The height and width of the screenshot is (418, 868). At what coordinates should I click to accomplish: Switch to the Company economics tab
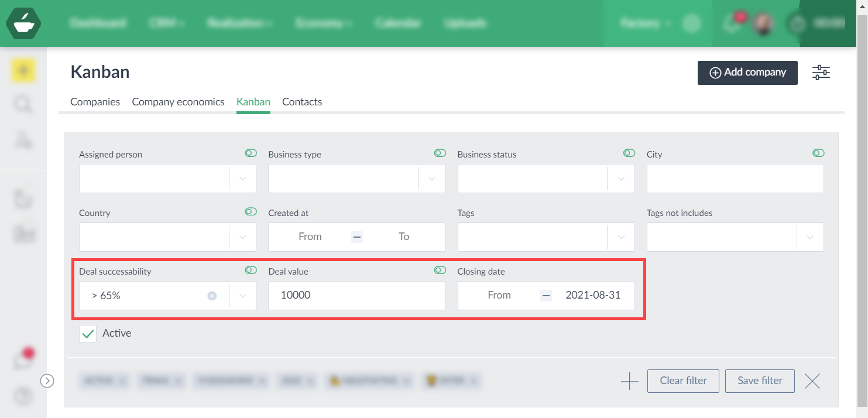click(178, 102)
